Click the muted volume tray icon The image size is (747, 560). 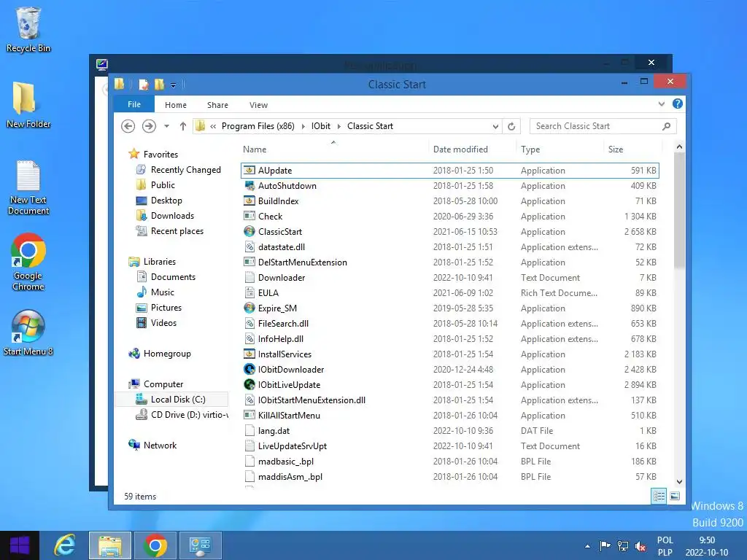pyautogui.click(x=640, y=546)
